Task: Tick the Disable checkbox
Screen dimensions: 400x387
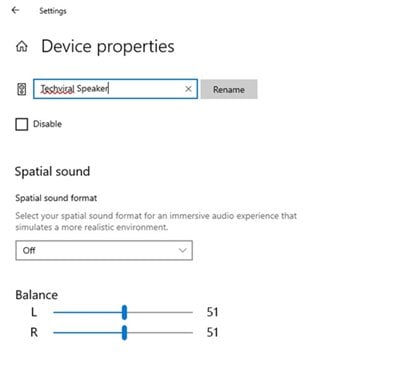Action: 22,124
